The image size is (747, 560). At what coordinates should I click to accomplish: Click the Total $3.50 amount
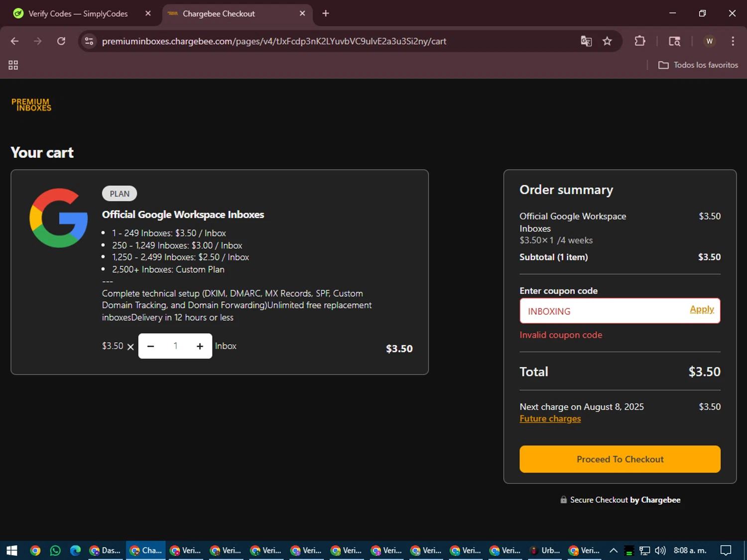[x=704, y=372]
